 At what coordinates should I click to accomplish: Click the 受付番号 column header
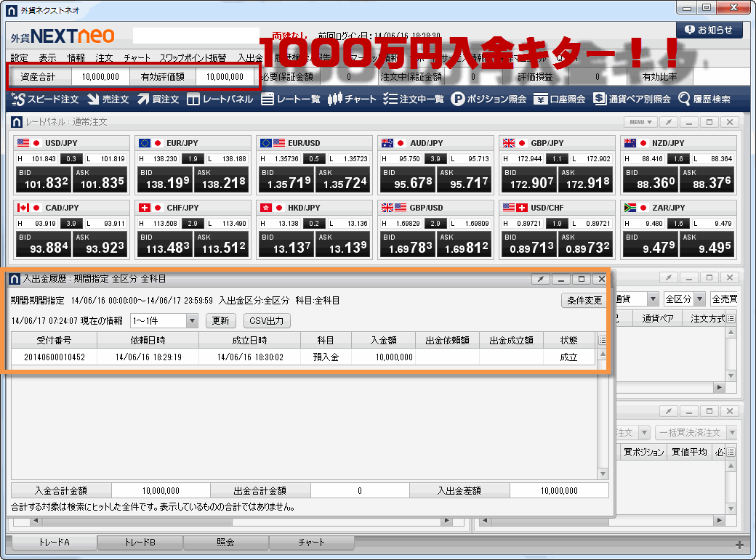point(54,340)
